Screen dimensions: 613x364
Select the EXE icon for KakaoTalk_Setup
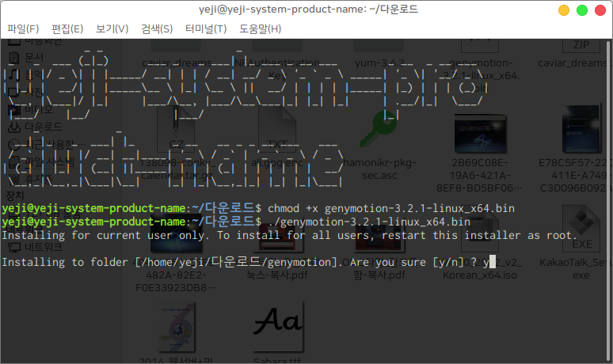coord(581,229)
